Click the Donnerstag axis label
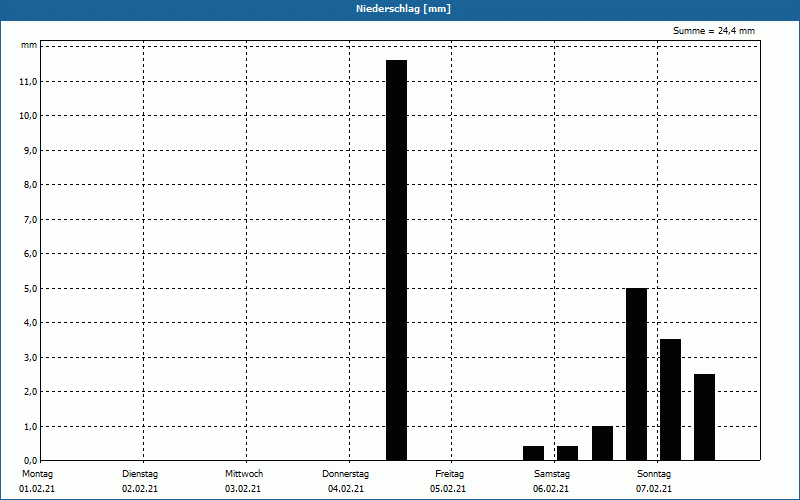 point(345,474)
